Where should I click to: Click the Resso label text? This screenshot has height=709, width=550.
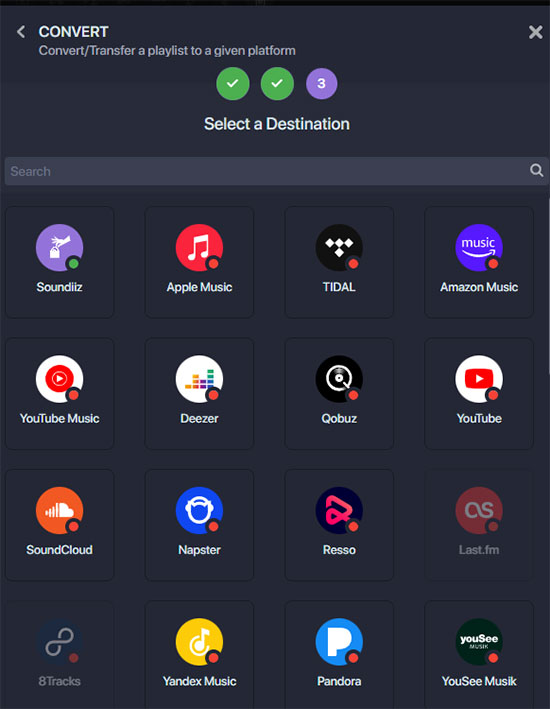pos(339,550)
